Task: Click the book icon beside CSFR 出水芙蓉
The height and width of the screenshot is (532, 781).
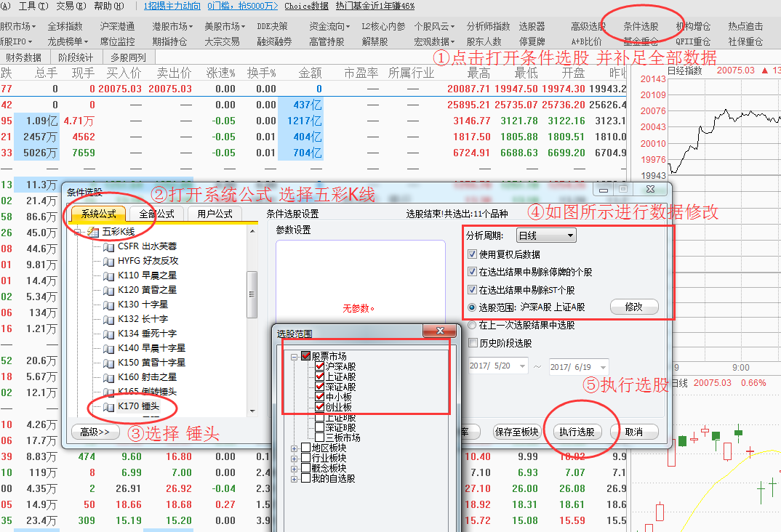Action: point(108,247)
